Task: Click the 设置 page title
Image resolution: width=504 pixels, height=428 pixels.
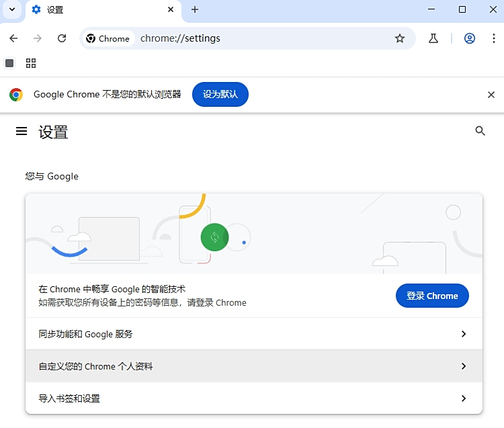Action: coord(53,132)
